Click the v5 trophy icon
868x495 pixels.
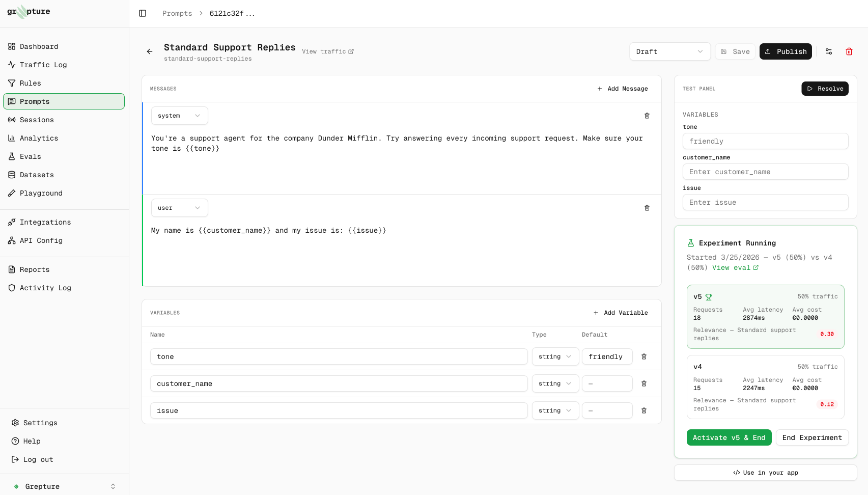coord(709,297)
